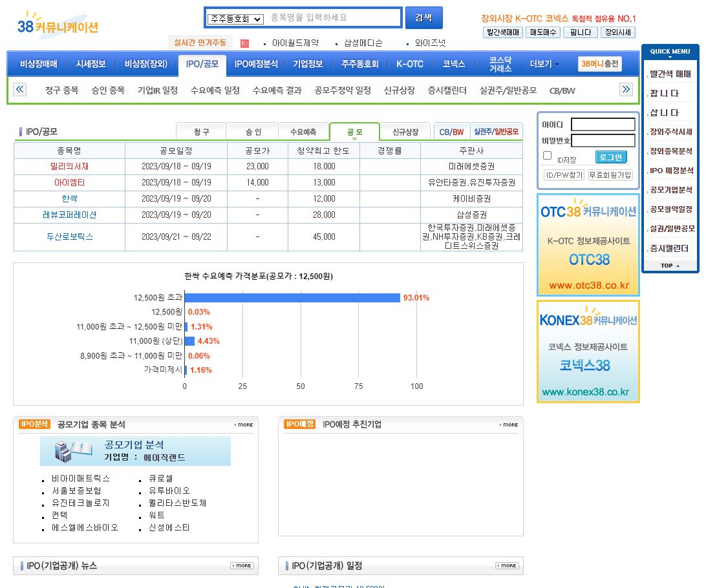Screen dimensions: 706x588
Task: Open the 아이엠티 stock link
Action: [69, 183]
